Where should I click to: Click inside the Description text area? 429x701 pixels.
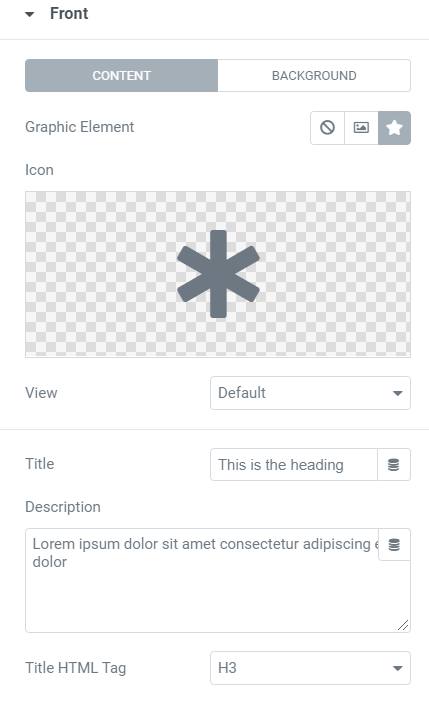218,580
